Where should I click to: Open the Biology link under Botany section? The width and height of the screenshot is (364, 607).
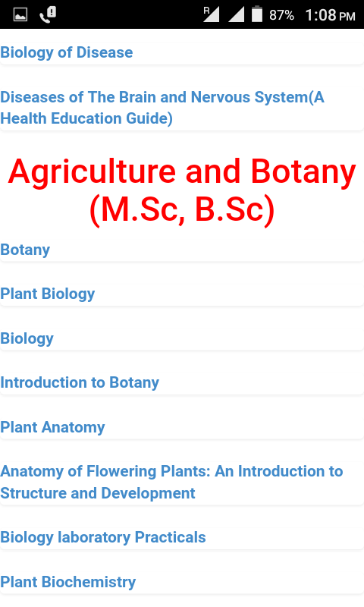(x=27, y=338)
